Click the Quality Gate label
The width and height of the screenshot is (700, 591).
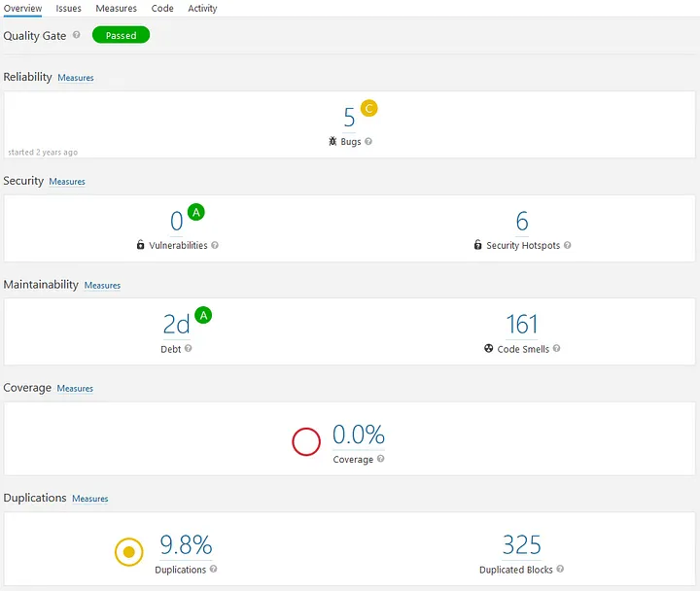(x=35, y=36)
